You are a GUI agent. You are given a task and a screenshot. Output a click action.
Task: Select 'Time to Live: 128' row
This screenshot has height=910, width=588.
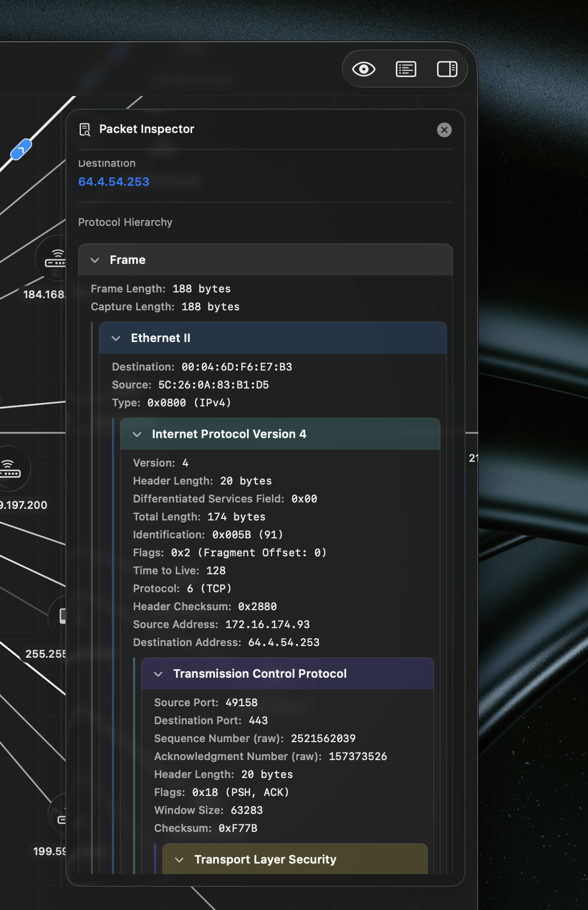coord(179,571)
